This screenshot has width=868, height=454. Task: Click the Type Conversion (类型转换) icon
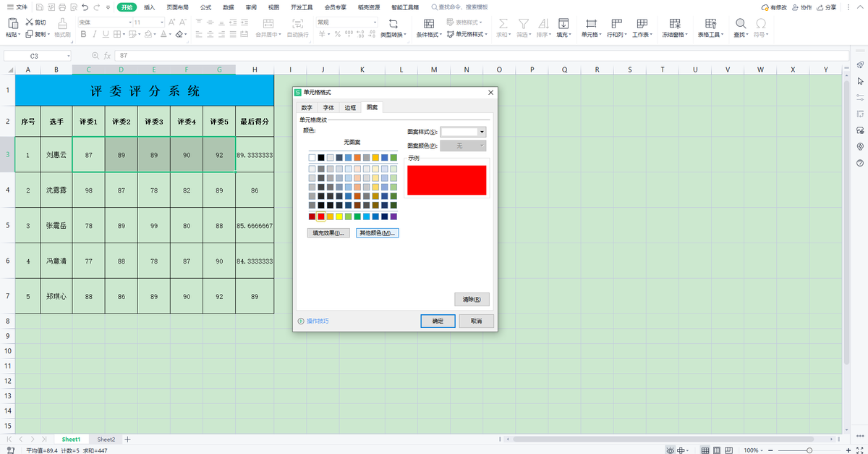[393, 23]
